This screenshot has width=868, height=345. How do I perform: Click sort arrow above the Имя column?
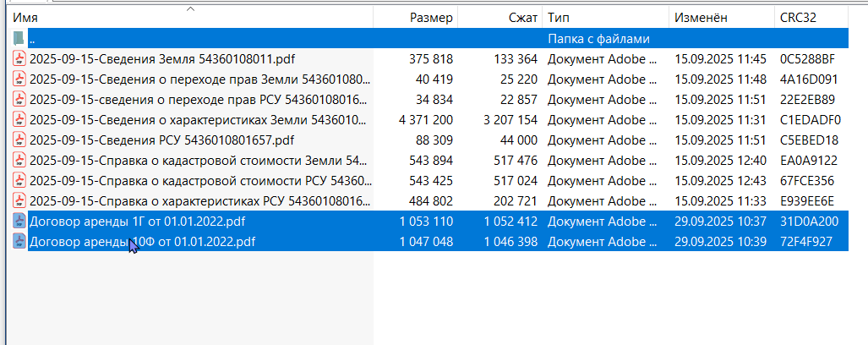pos(190,8)
